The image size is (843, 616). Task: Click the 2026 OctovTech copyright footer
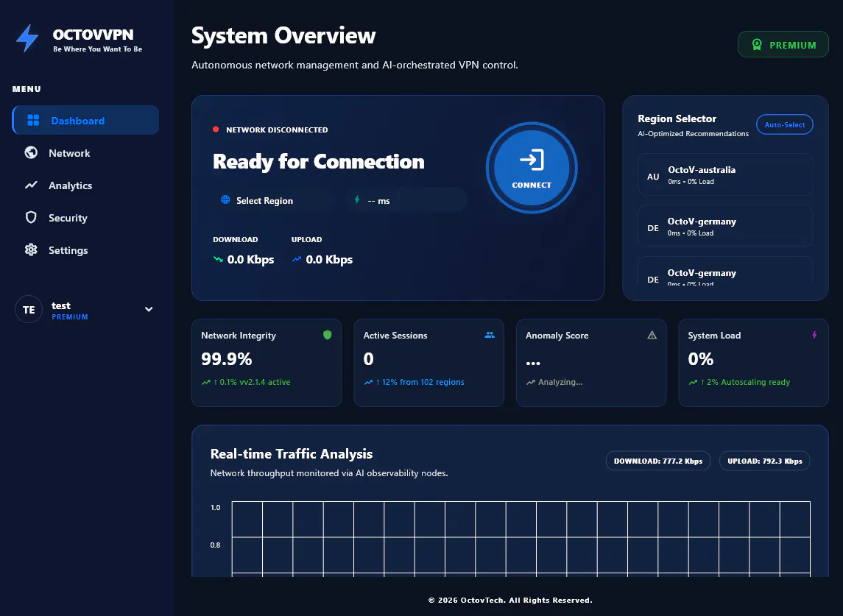510,600
